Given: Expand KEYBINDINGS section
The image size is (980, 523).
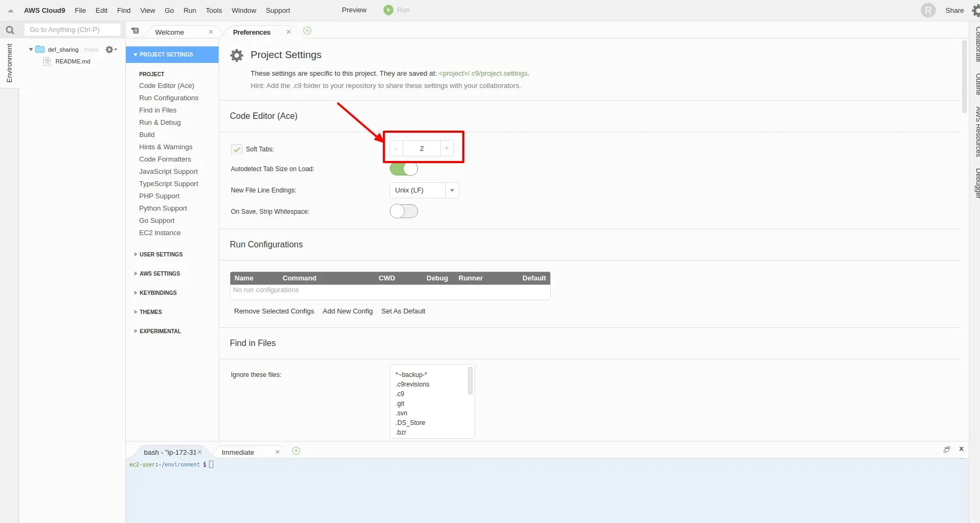Looking at the screenshot, I should [156, 293].
